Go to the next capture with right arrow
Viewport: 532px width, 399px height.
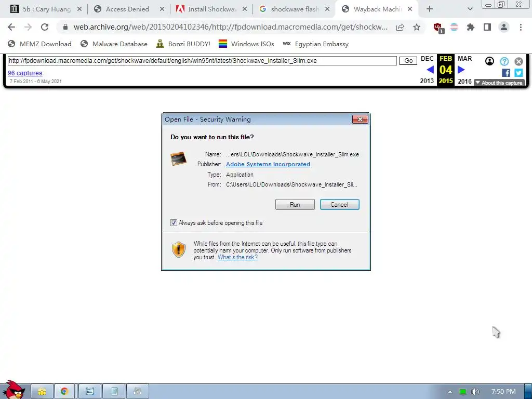coord(461,70)
